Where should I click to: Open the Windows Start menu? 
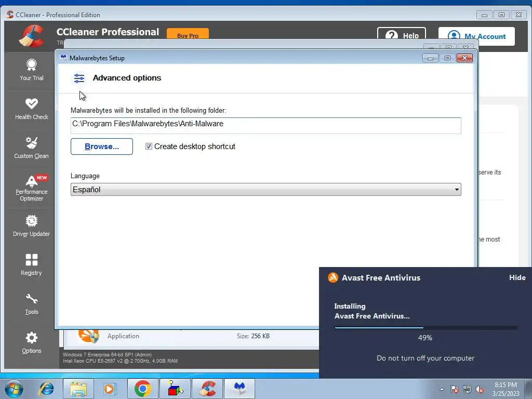coord(14,389)
